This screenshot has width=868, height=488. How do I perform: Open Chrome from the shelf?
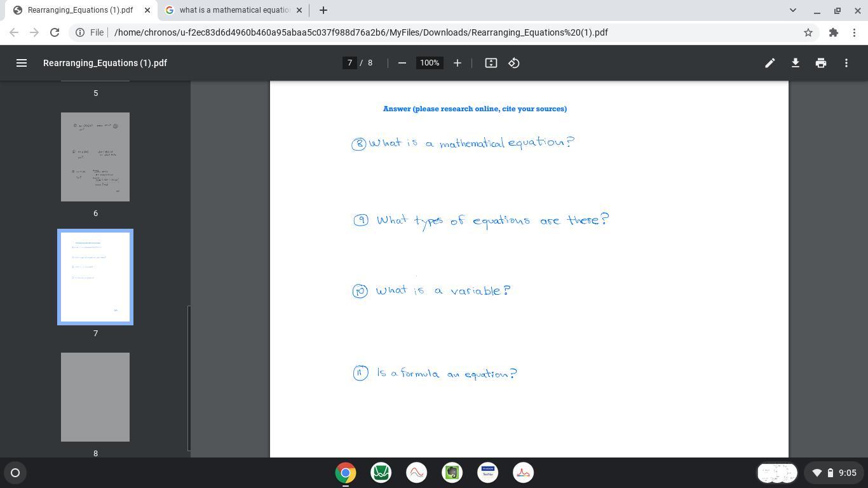pyautogui.click(x=346, y=473)
